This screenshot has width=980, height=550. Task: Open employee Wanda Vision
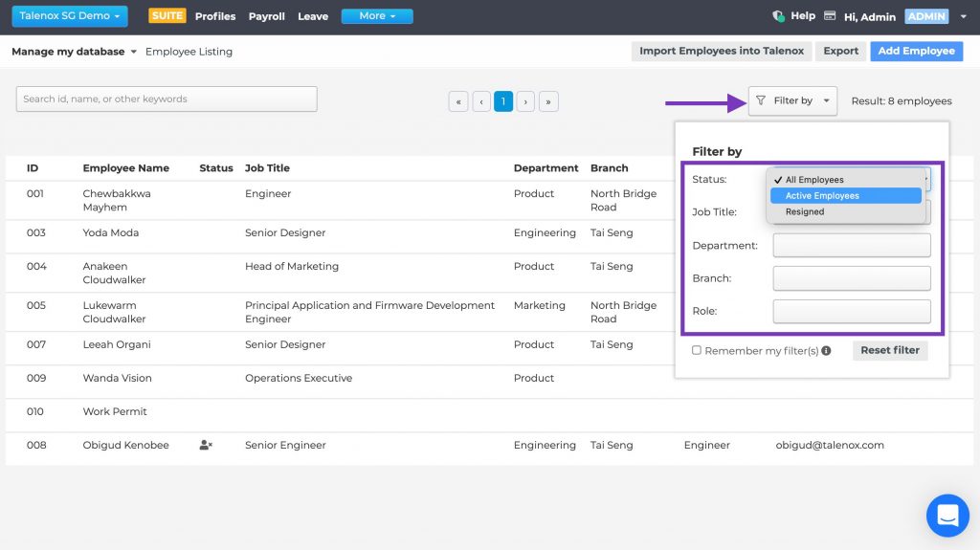(117, 378)
